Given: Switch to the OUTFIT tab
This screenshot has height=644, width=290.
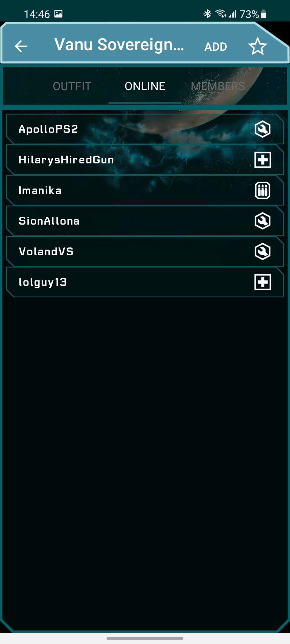Looking at the screenshot, I should 72,86.
